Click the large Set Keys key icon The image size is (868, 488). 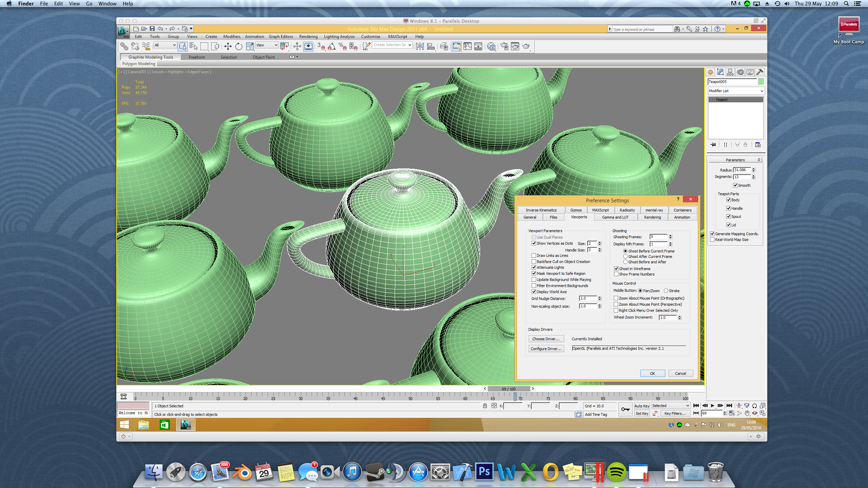[625, 409]
